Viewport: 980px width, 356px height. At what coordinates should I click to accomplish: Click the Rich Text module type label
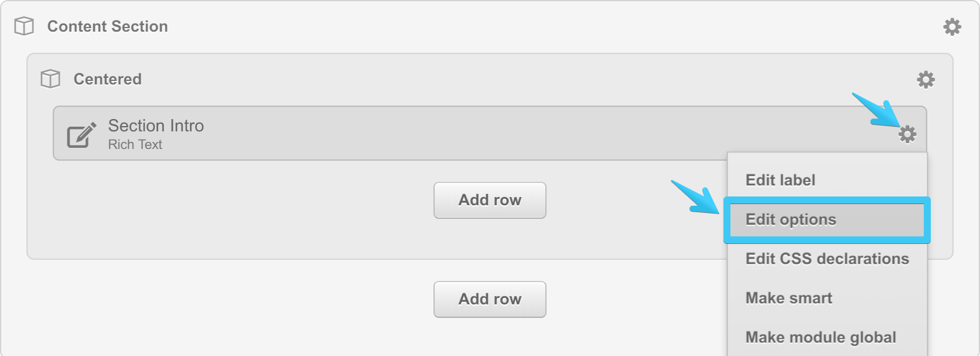(x=135, y=145)
